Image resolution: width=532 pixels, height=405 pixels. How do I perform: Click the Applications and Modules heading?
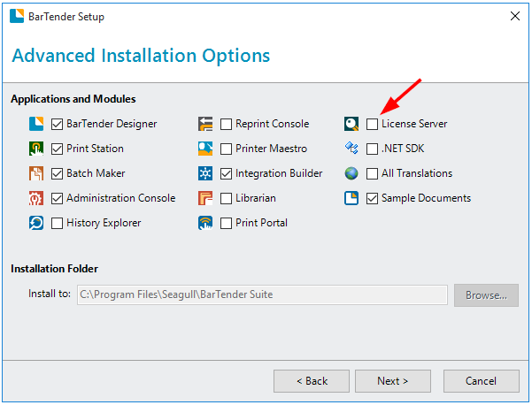[x=73, y=99]
